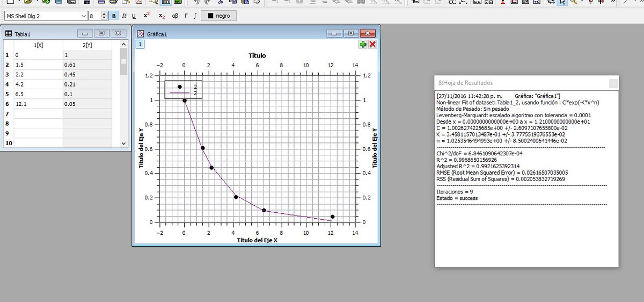This screenshot has width=644, height=302.
Task: Click the Tabla1 window table icon
Action: 8,33
